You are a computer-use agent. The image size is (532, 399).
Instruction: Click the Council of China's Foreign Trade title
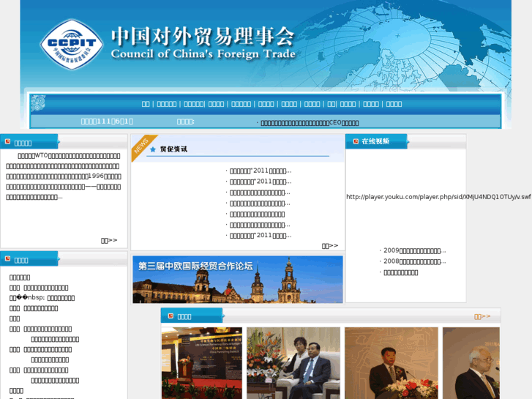(203, 53)
